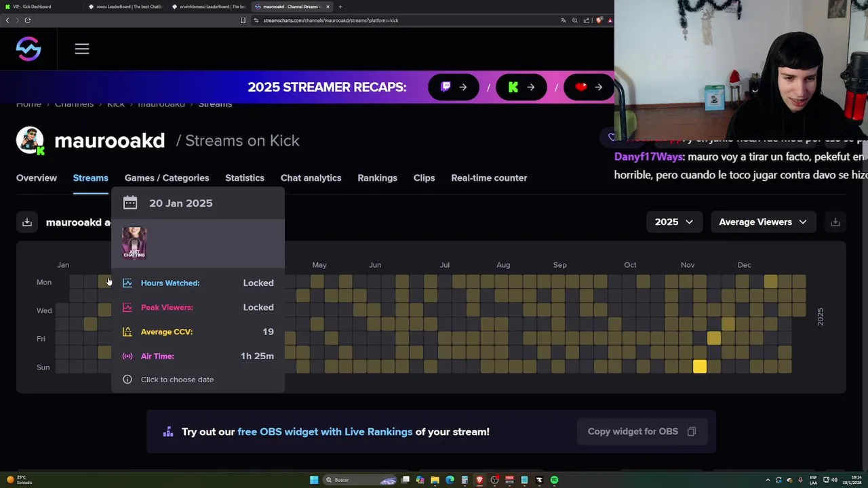Click the translate page icon

[563, 20]
